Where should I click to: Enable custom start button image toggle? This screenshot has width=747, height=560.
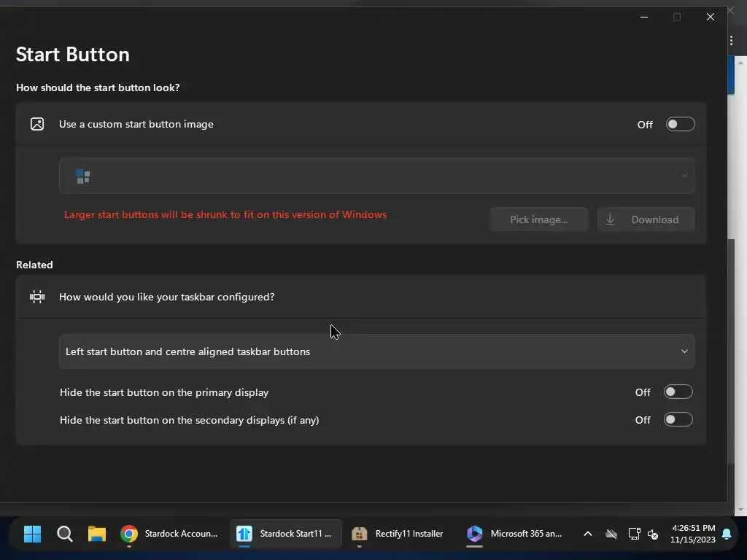pos(680,124)
